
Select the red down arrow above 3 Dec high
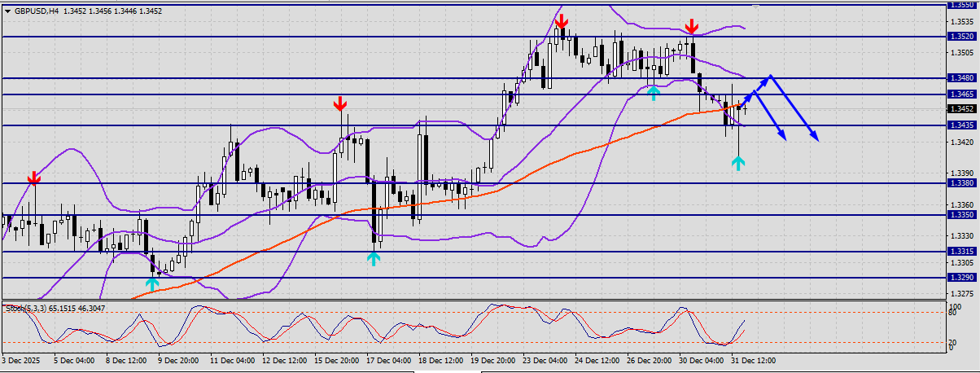pyautogui.click(x=33, y=178)
